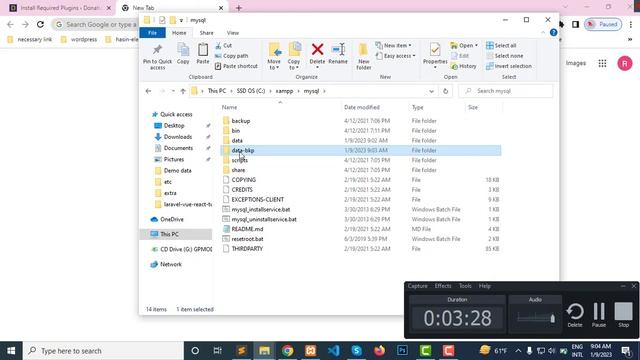
Task: Open the Windows Start menu
Action: (x=11, y=351)
